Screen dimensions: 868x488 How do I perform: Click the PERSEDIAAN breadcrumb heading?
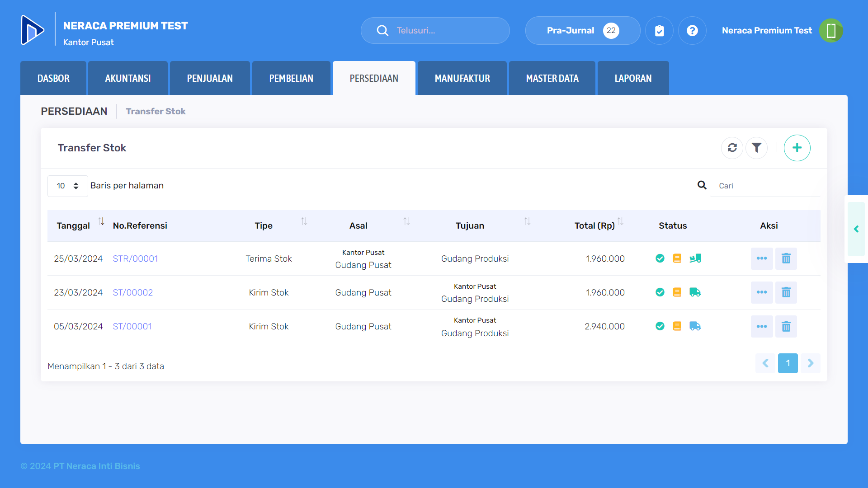click(74, 111)
